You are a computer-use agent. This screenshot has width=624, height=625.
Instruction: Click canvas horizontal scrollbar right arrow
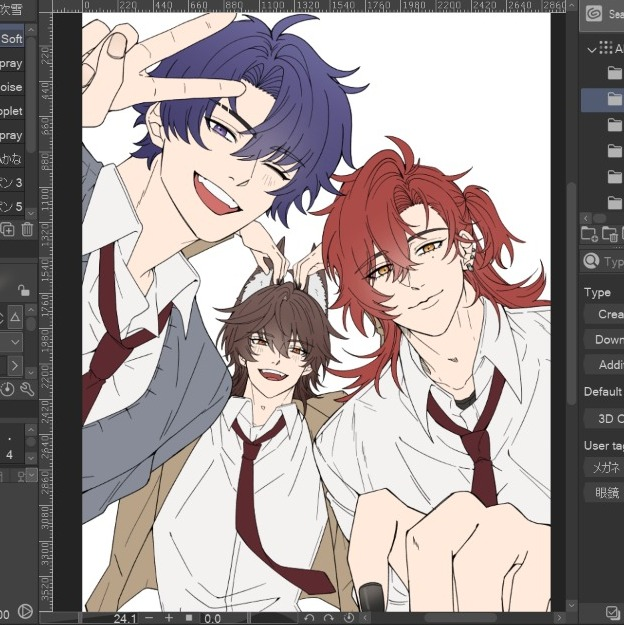point(559,618)
